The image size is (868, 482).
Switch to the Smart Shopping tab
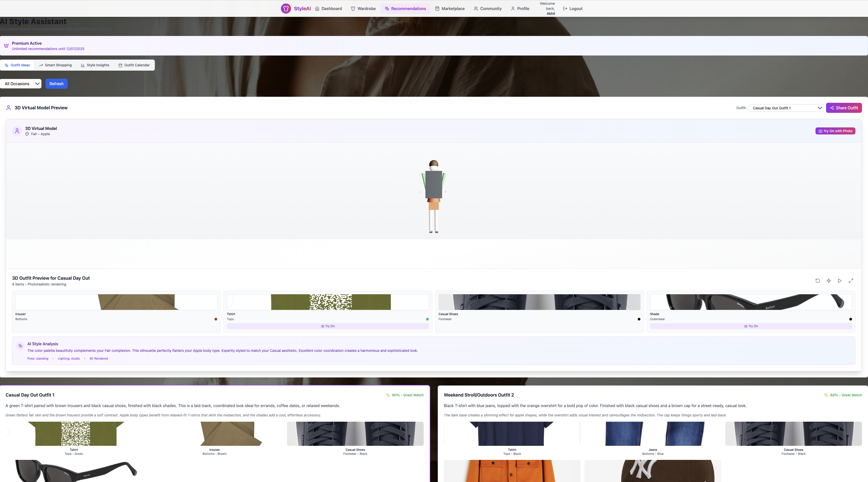(55, 65)
